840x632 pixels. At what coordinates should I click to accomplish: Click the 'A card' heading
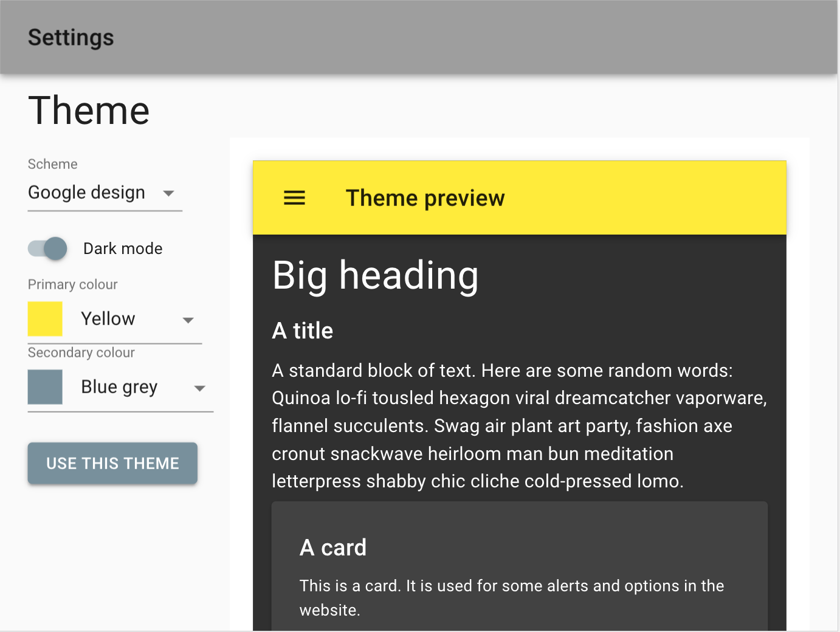click(333, 548)
